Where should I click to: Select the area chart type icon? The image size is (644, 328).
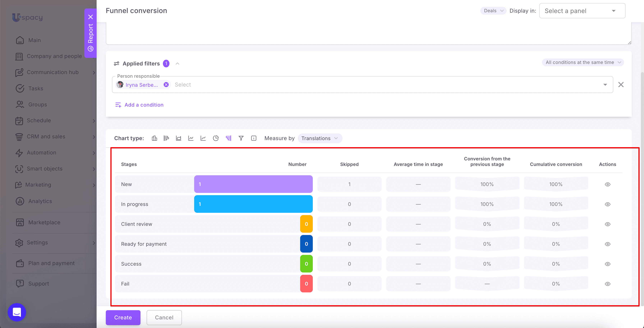[178, 138]
